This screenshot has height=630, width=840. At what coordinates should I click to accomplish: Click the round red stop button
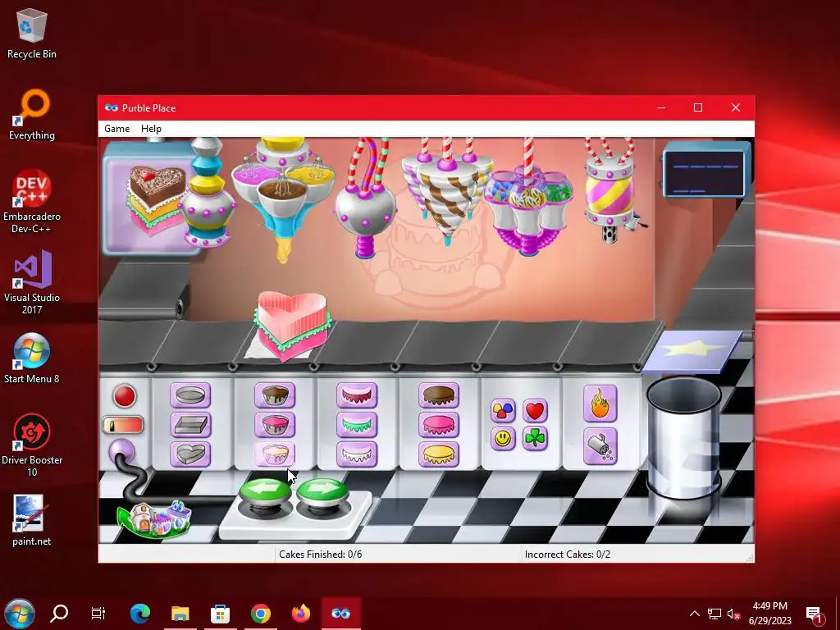pos(125,396)
